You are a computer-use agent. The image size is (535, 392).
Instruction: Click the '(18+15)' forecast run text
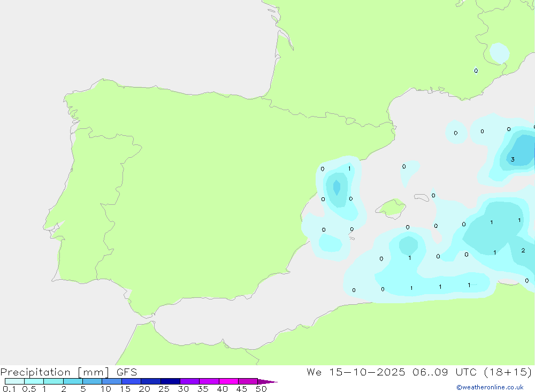pyautogui.click(x=508, y=372)
